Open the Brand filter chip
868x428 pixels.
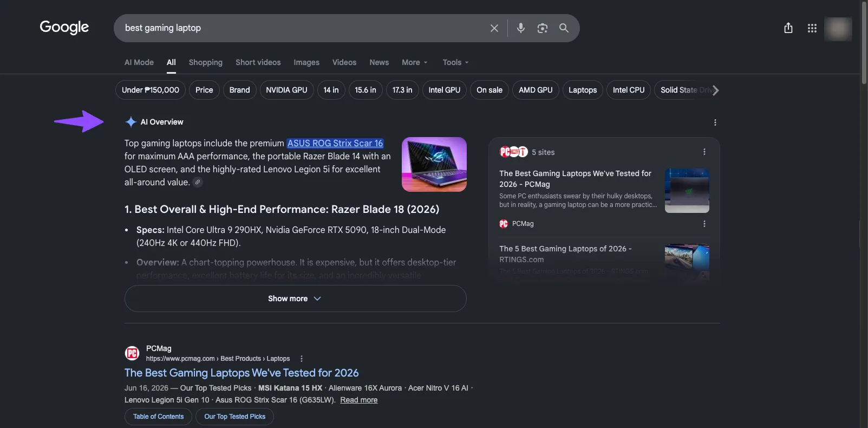click(x=239, y=90)
